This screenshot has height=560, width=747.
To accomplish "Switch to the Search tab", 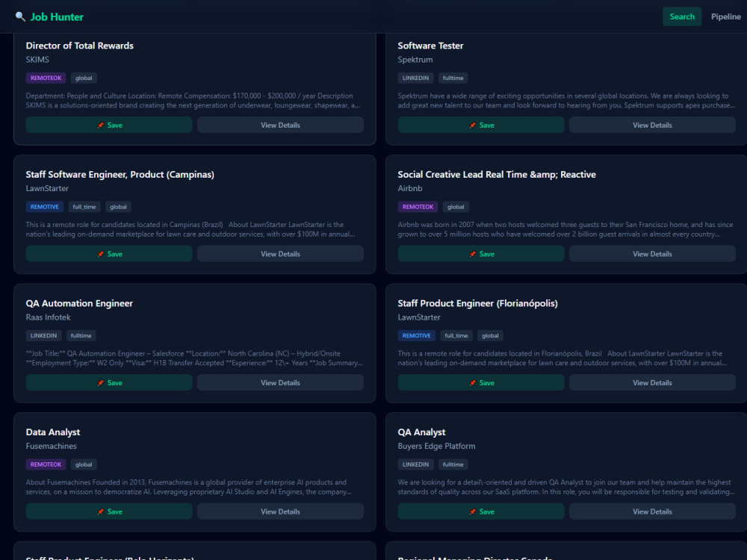I will pos(682,16).
